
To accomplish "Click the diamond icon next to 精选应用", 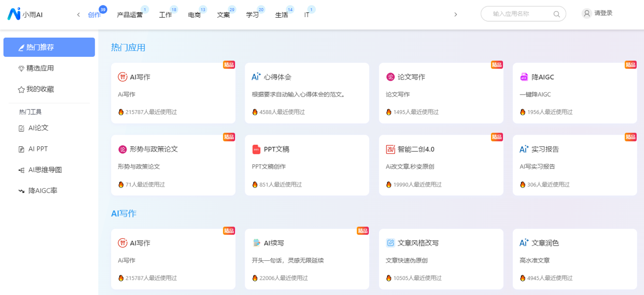I will click(x=21, y=68).
